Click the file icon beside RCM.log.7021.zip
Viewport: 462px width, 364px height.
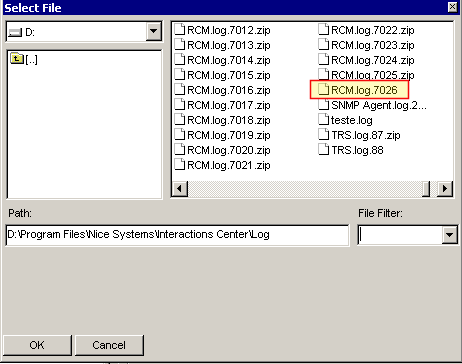click(180, 164)
